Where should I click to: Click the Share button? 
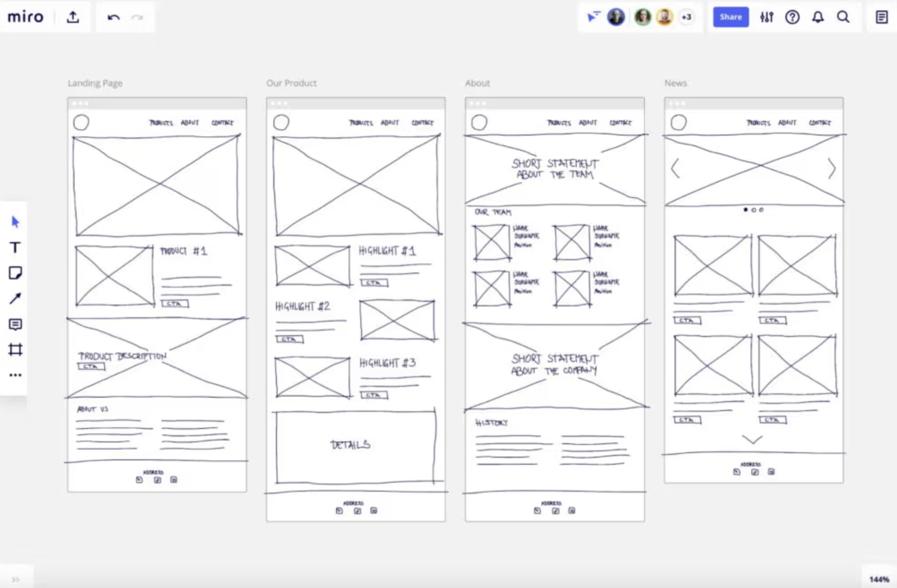731,17
